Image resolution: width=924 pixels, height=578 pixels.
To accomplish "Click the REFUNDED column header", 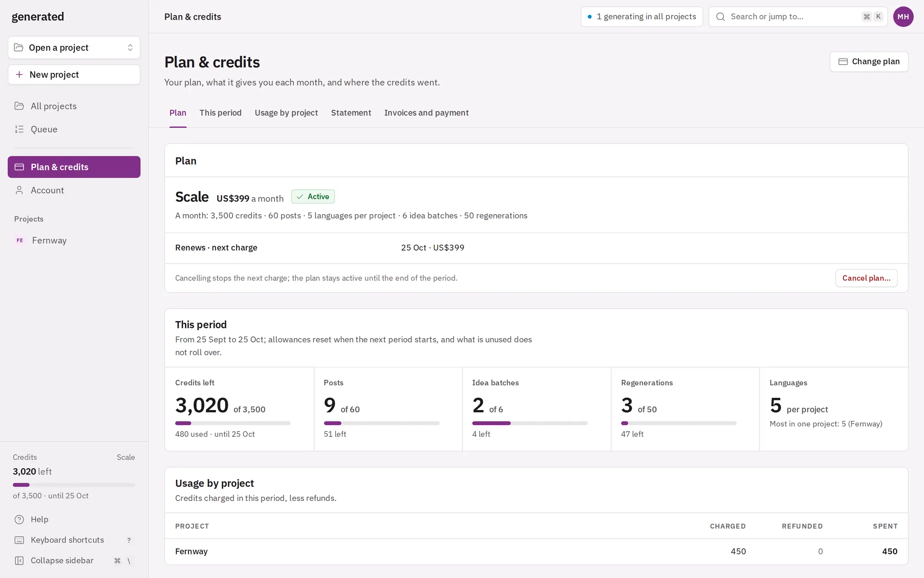I will pos(802,526).
